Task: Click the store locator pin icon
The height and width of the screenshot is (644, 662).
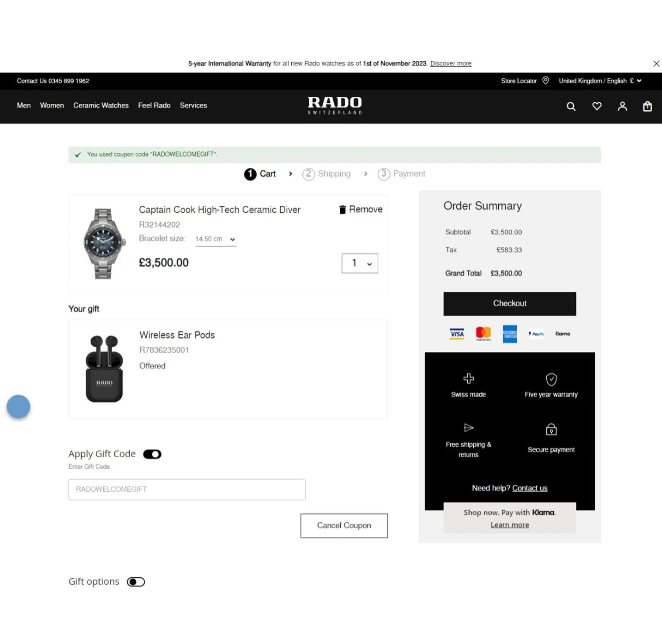Action: (x=545, y=80)
